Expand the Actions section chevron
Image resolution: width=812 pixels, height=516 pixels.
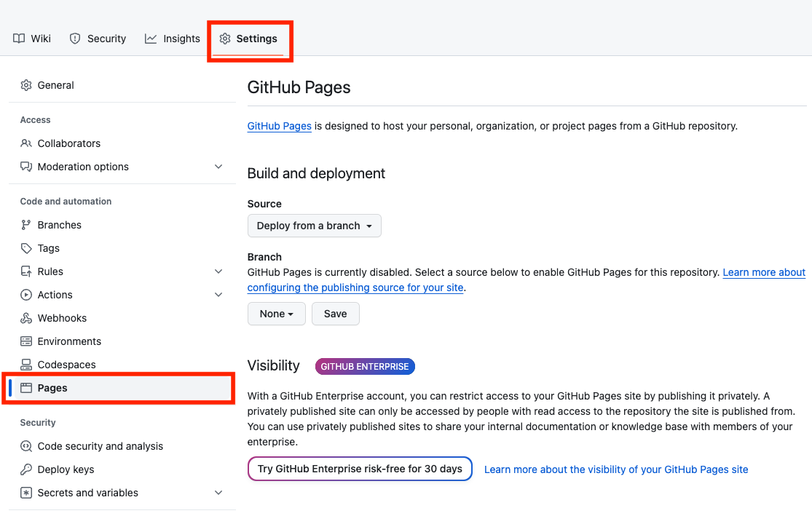pos(218,295)
